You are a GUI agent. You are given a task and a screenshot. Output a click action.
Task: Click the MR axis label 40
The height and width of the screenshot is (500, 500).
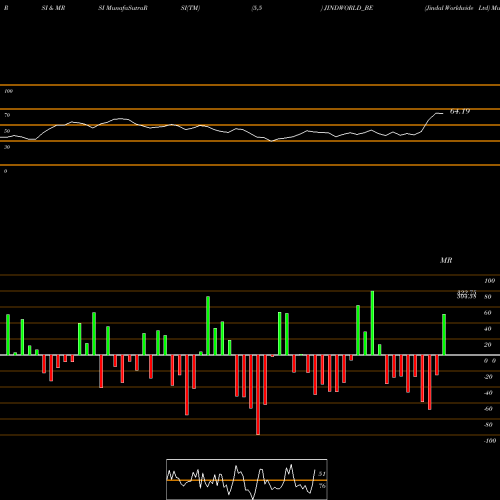point(488,329)
